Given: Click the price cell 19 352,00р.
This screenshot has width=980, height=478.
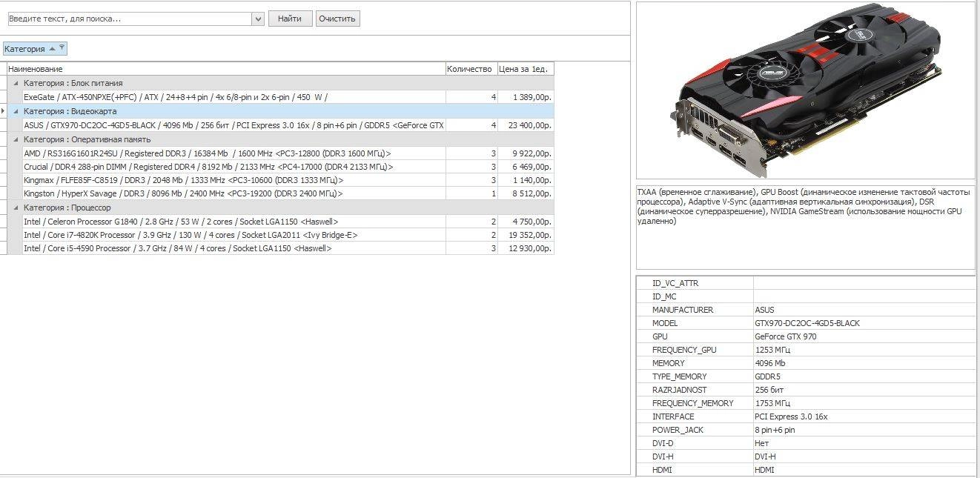Looking at the screenshot, I should coord(526,235).
